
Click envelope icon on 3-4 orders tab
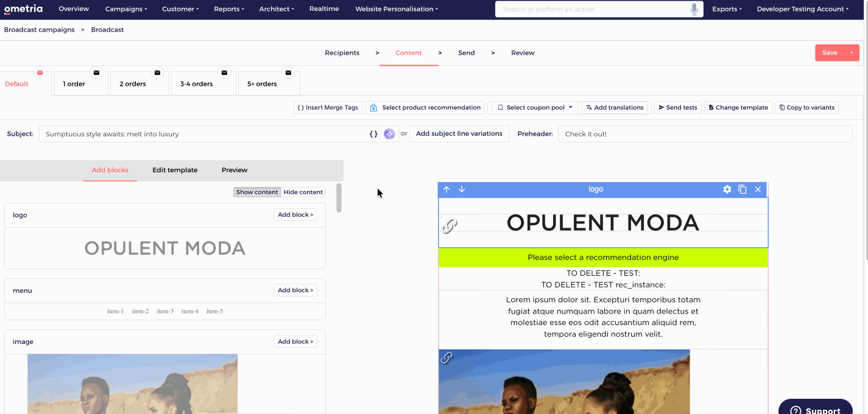tap(224, 72)
